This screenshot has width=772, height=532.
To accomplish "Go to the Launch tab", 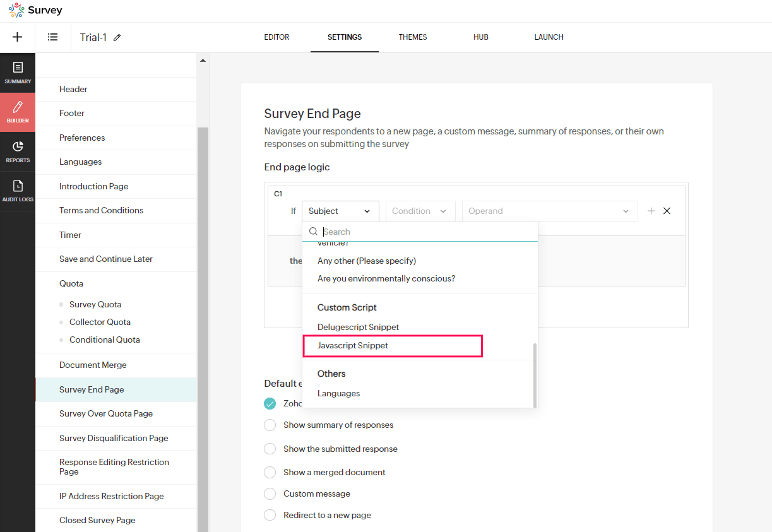I will [x=549, y=37].
